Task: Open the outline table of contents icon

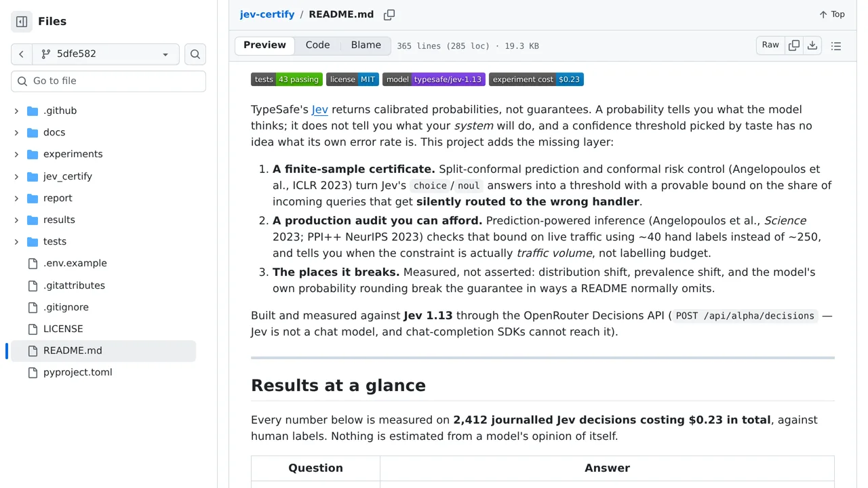Action: click(836, 46)
